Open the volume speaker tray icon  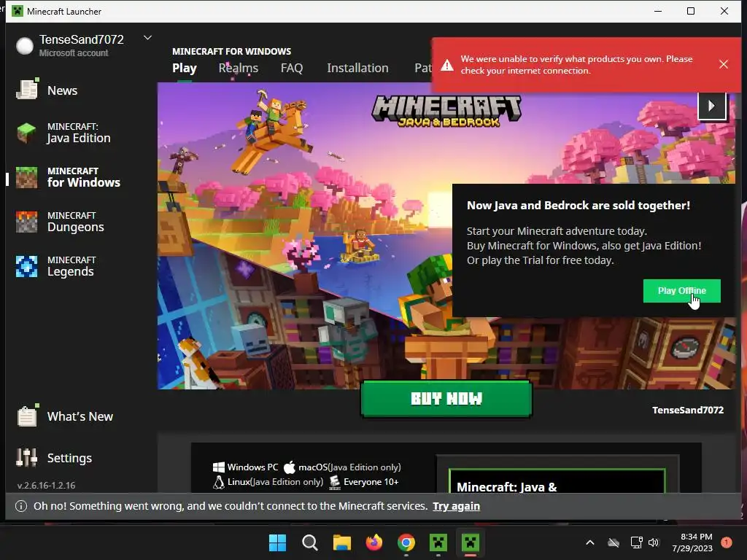tap(654, 542)
